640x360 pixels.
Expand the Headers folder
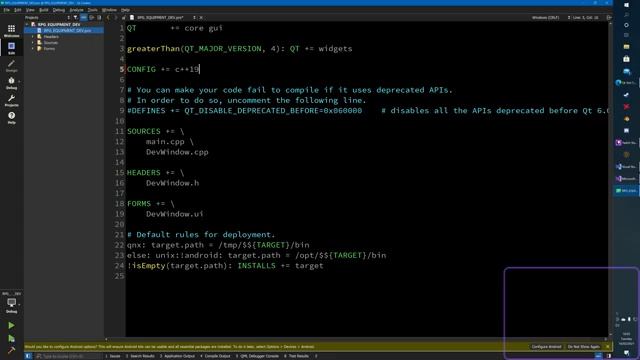click(x=33, y=37)
